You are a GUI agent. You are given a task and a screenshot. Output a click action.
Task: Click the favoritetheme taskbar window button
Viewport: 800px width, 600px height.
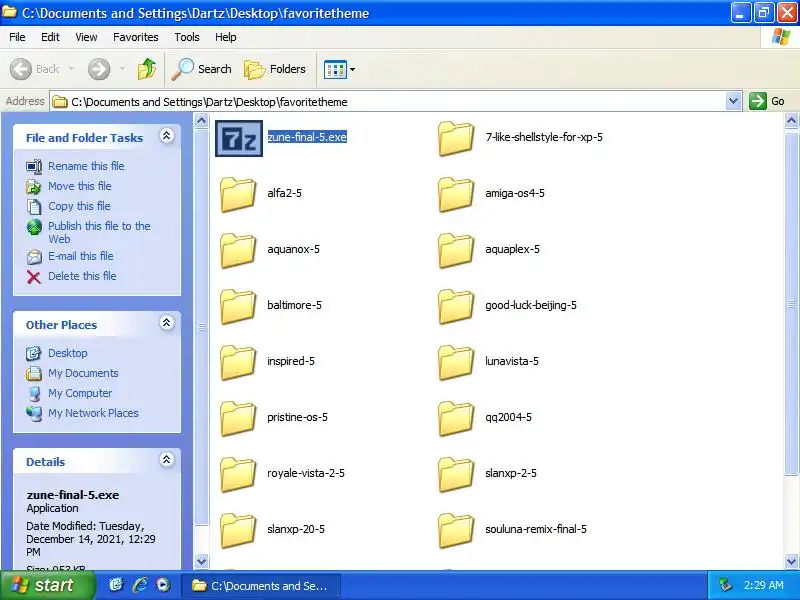pos(261,586)
